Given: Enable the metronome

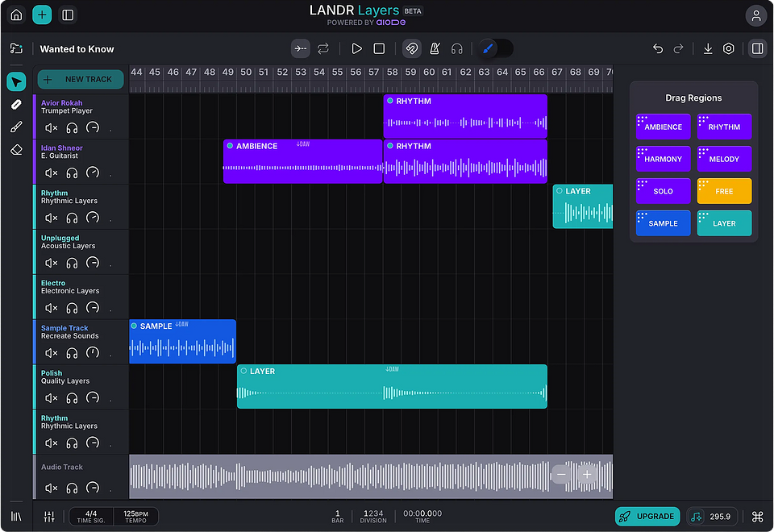Looking at the screenshot, I should click(x=435, y=49).
